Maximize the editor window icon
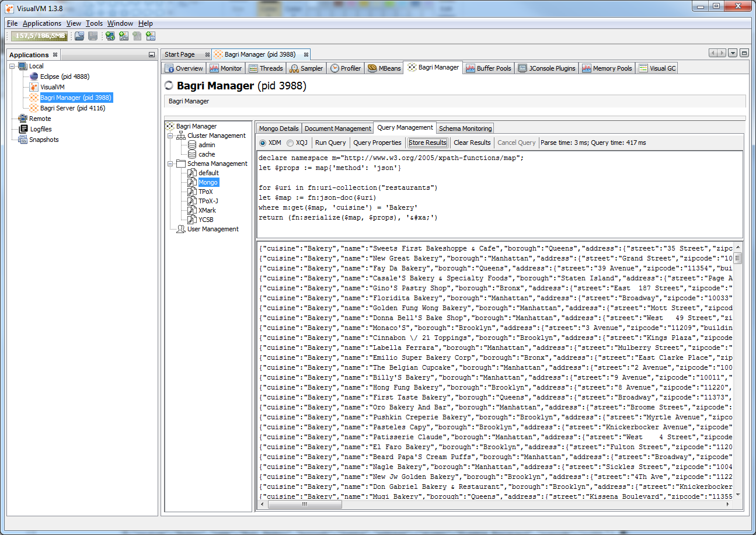Image resolution: width=756 pixels, height=535 pixels. (x=744, y=53)
